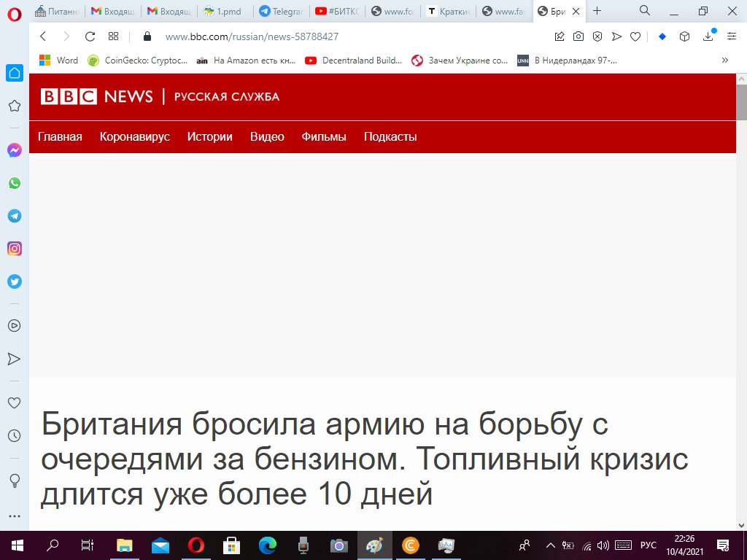
Task: Search open tabs magnifier
Action: [645, 10]
